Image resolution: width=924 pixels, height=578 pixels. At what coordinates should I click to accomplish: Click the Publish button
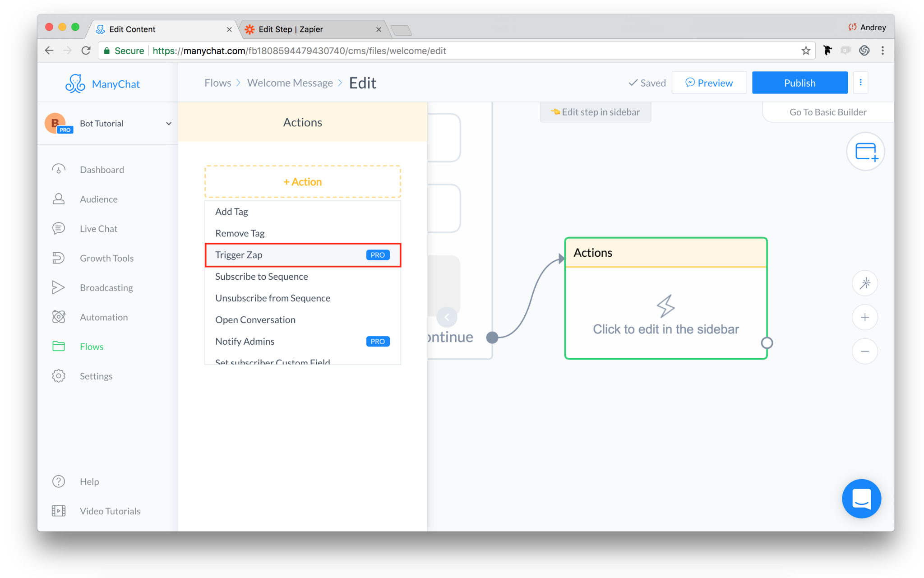click(x=799, y=83)
